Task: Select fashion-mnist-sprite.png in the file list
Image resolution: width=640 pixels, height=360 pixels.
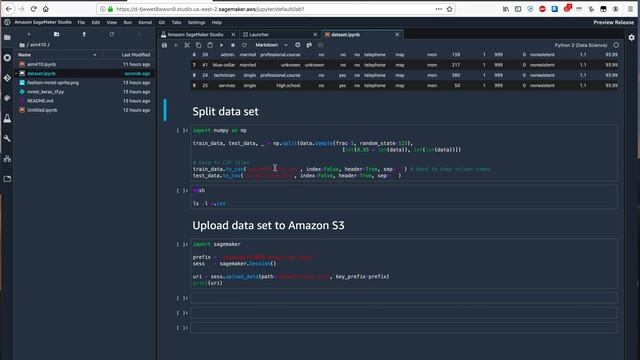Action: click(84, 82)
